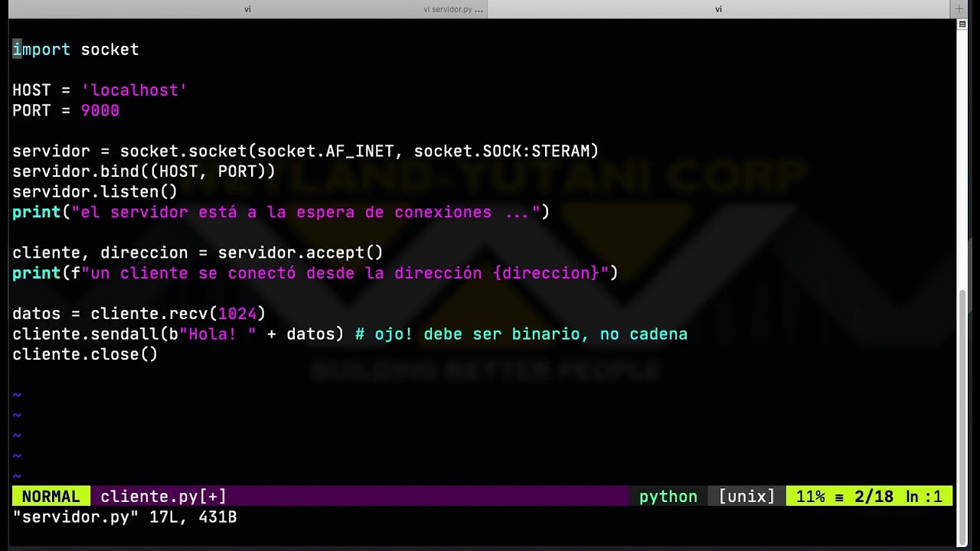The image size is (980, 551).
Task: Click the b"Hola! " bytes literal
Action: point(213,334)
